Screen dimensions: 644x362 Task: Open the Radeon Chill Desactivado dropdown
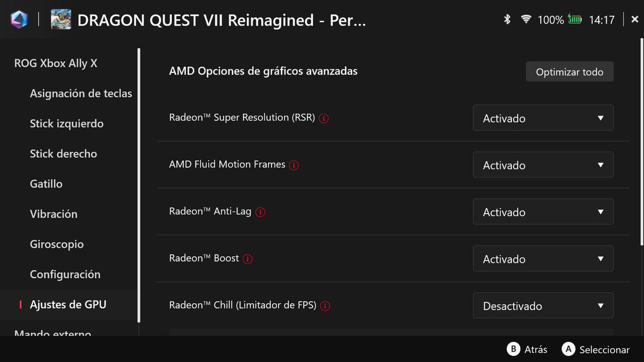tap(543, 306)
